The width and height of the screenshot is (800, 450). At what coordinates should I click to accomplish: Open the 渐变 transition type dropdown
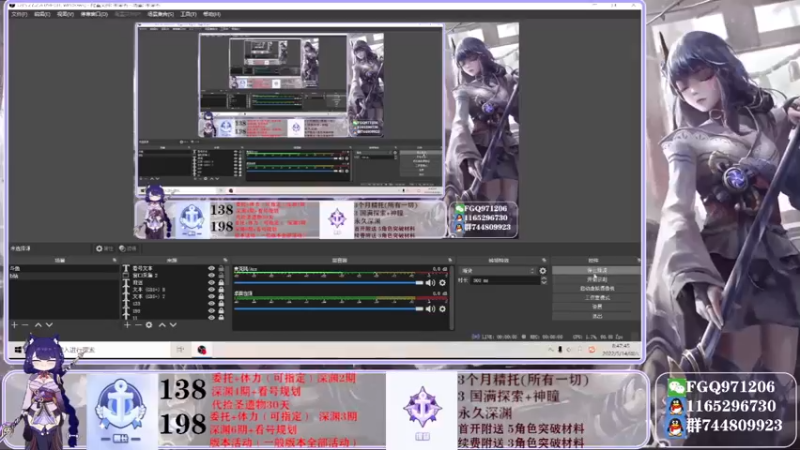tap(497, 271)
